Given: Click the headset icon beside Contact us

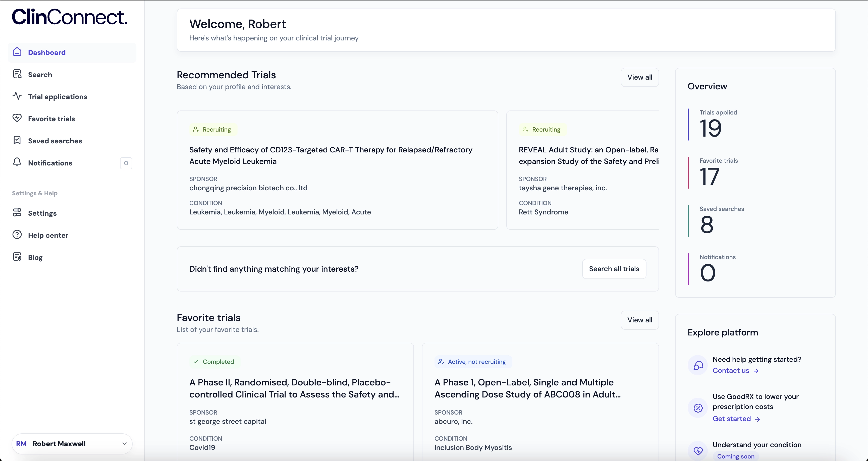Looking at the screenshot, I should (x=698, y=365).
